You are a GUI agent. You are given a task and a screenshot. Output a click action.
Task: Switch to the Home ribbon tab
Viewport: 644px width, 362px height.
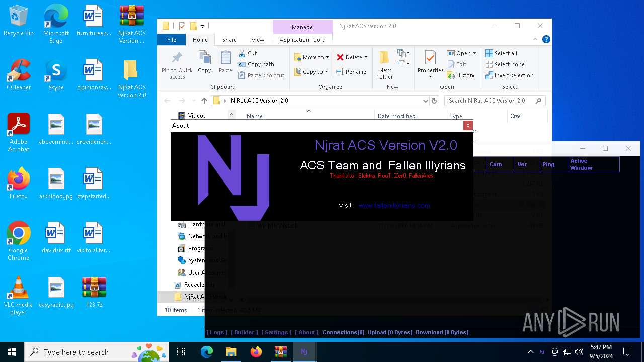click(x=200, y=40)
